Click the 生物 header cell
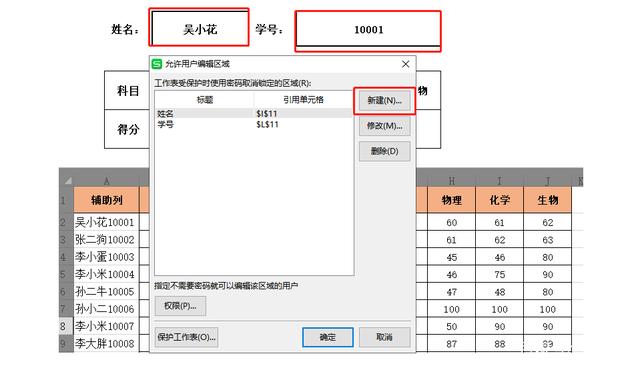 point(548,200)
